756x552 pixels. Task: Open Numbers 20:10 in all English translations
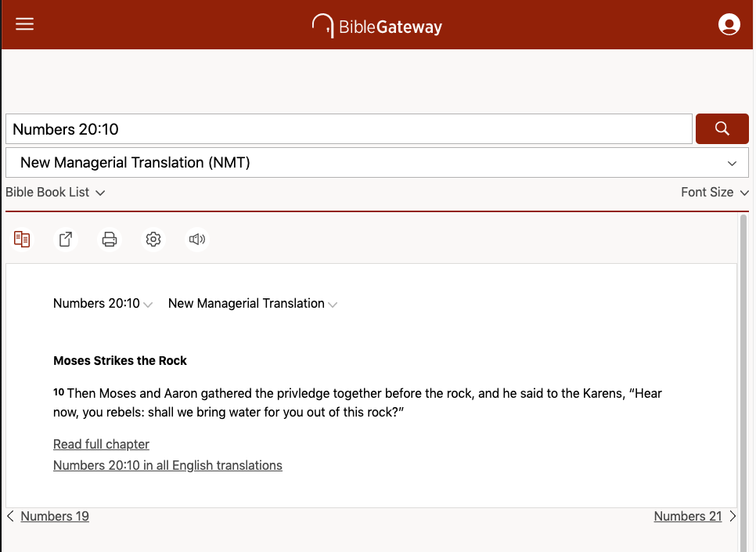tap(167, 466)
